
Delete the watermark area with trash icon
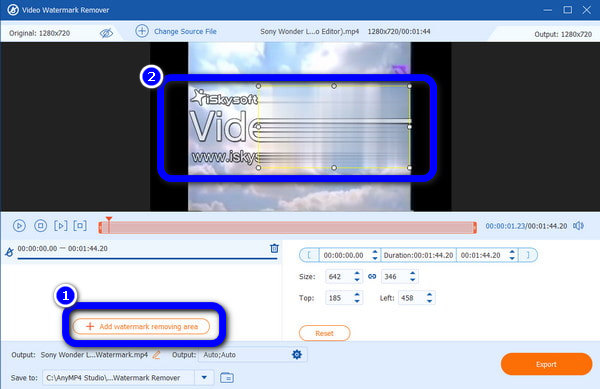[274, 248]
